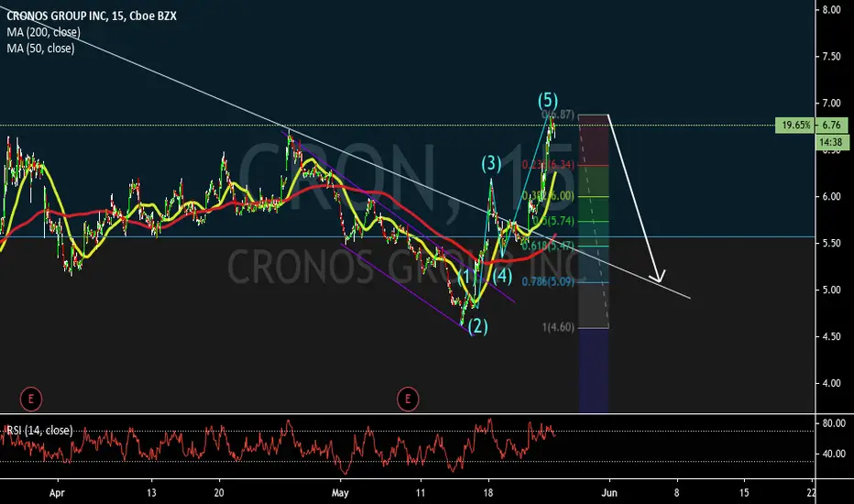Click the CRONOS GROUP INC chart title
The height and width of the screenshot is (504, 854).
pos(92,16)
